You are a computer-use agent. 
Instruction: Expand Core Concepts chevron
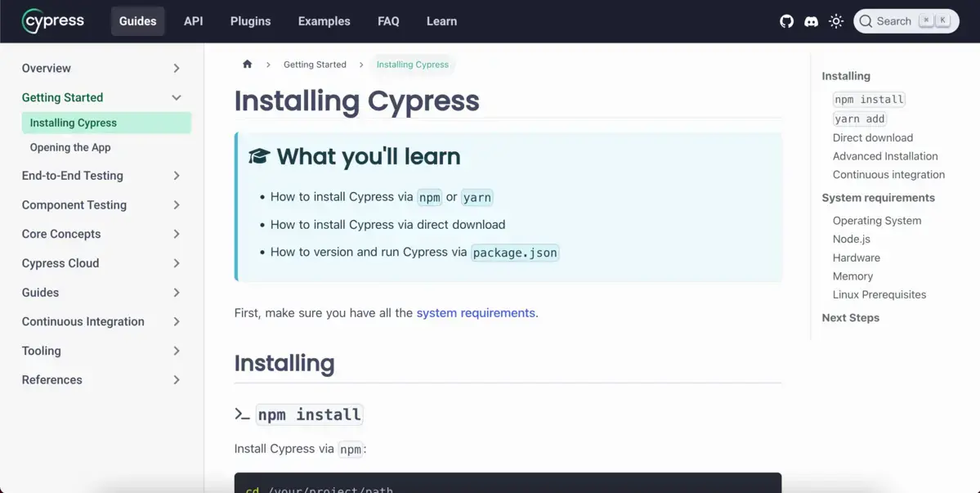177,234
